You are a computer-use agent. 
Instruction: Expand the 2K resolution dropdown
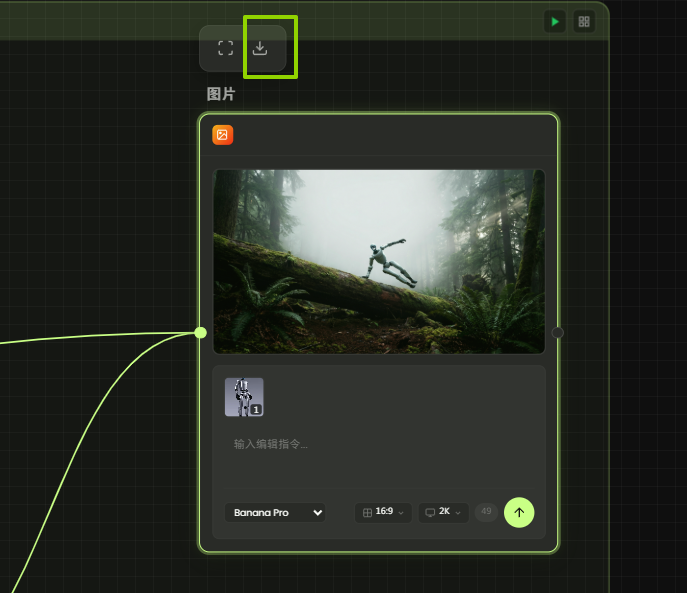click(445, 512)
